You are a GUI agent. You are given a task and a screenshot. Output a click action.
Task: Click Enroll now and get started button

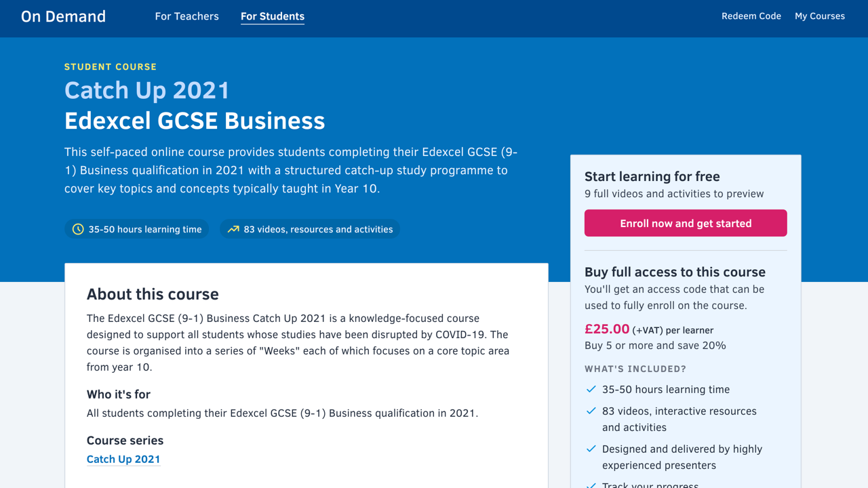coord(686,223)
